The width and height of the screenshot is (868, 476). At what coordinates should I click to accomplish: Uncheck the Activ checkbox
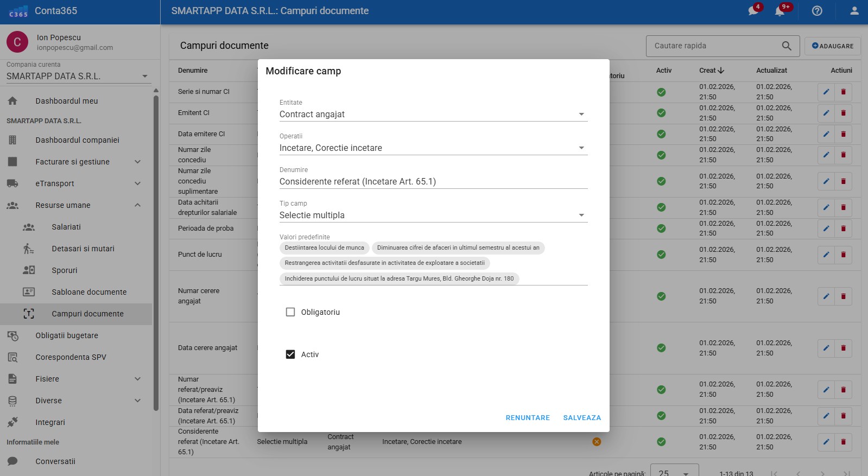[290, 354]
